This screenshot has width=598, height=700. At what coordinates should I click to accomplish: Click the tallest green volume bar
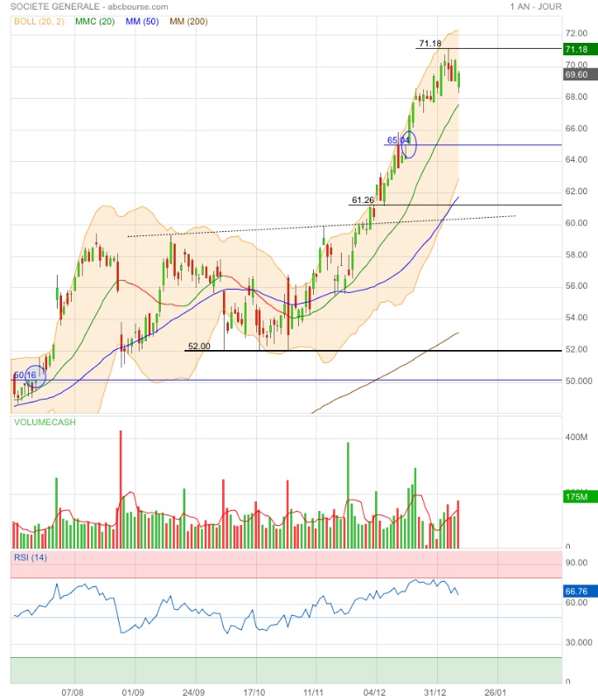pyautogui.click(x=348, y=495)
